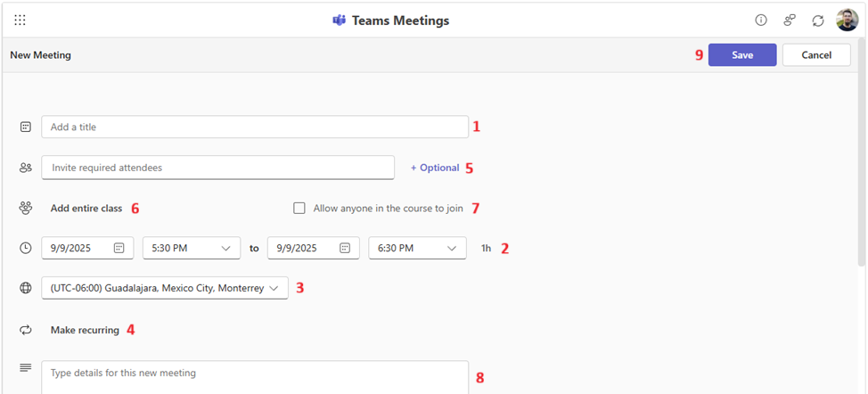Click the connections icon beside info icon
Screen dimensions: 868x394
(790, 20)
